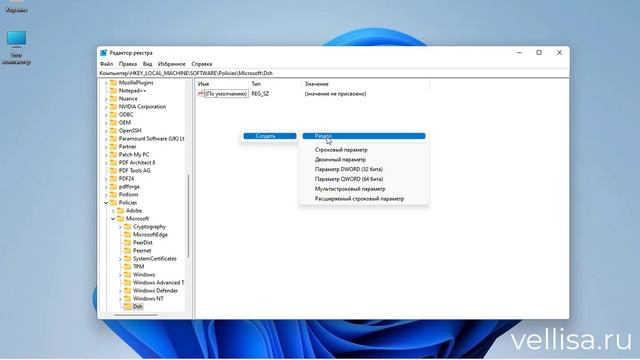Screen dimensions: 640x360
Task: Expand the Windows Defender tree node
Action: 120,291
